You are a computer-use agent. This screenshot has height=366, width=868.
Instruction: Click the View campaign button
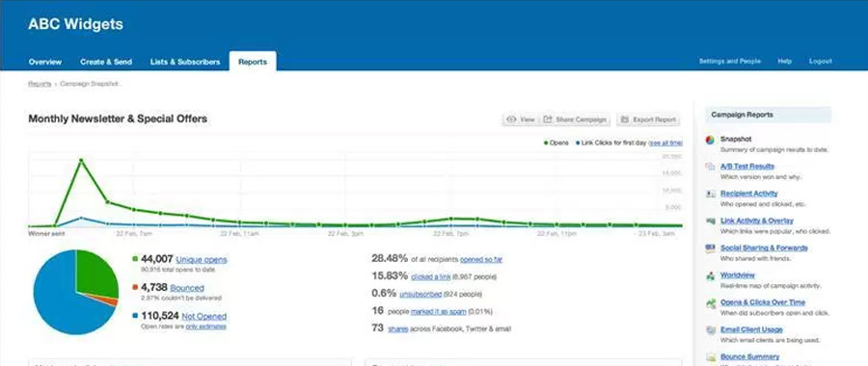[x=521, y=119]
